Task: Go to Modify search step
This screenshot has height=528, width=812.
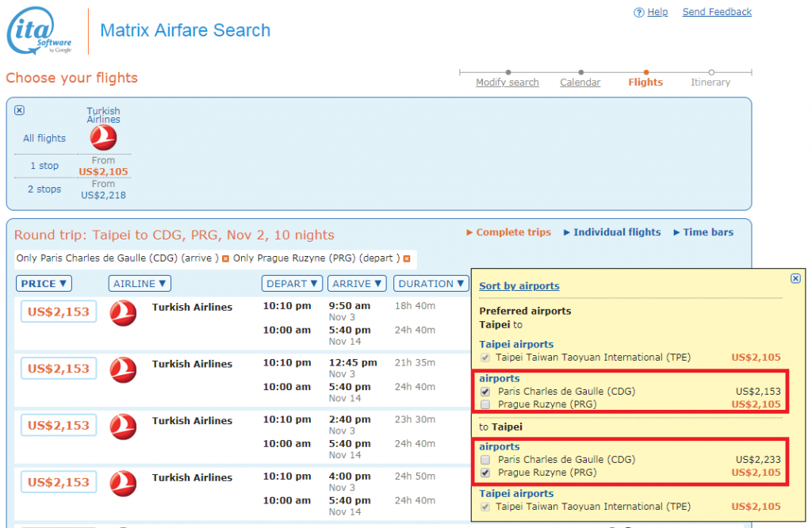Action: [507, 82]
